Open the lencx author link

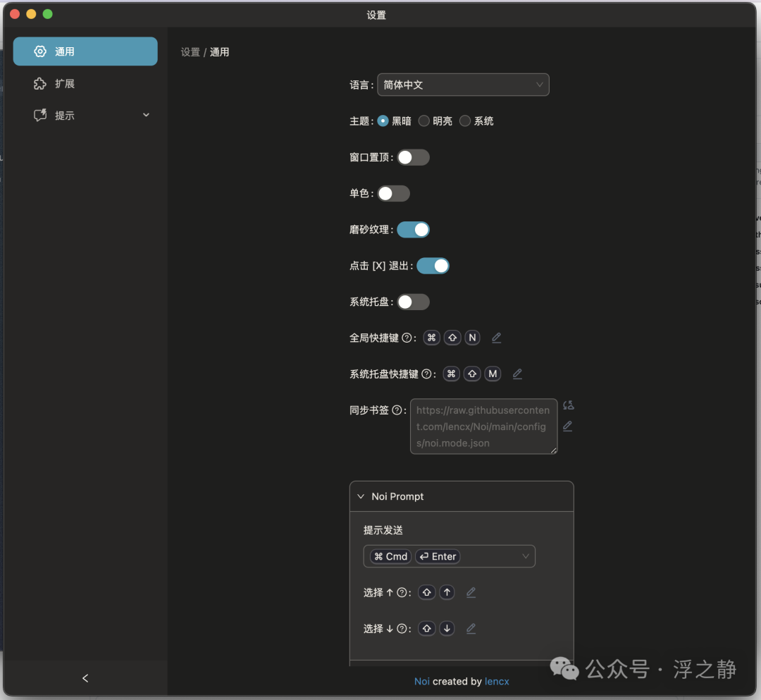click(497, 682)
